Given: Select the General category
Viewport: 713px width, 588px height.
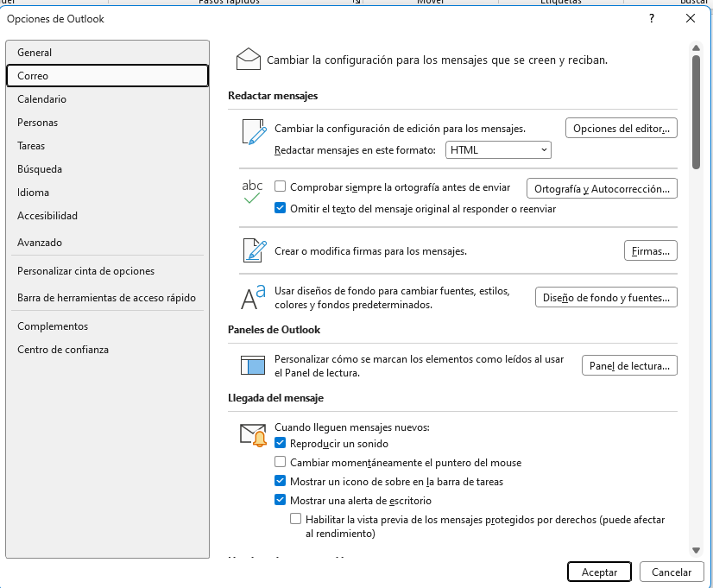Looking at the screenshot, I should pyautogui.click(x=107, y=53).
